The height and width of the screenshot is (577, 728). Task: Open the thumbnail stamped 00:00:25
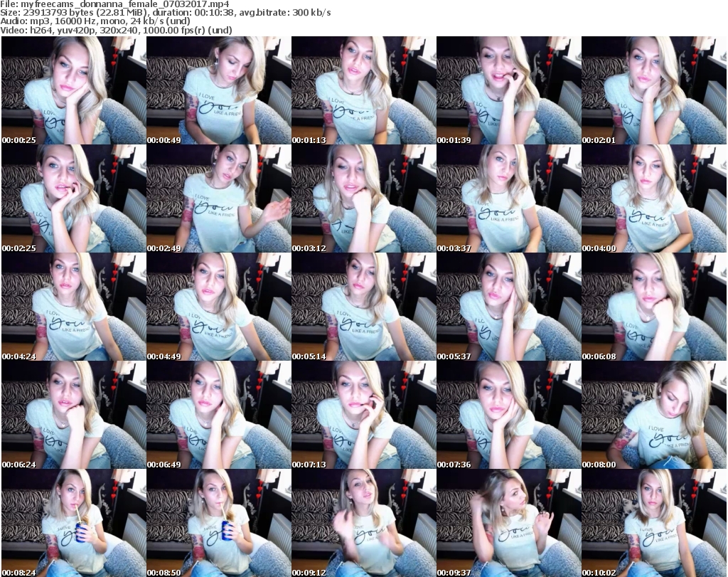click(73, 90)
